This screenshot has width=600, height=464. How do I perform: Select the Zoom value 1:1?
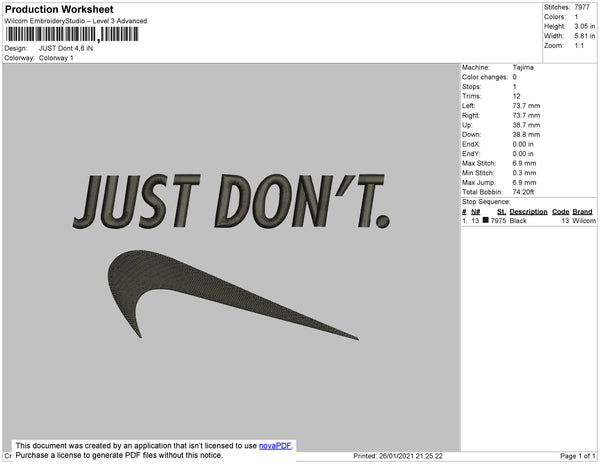[579, 46]
